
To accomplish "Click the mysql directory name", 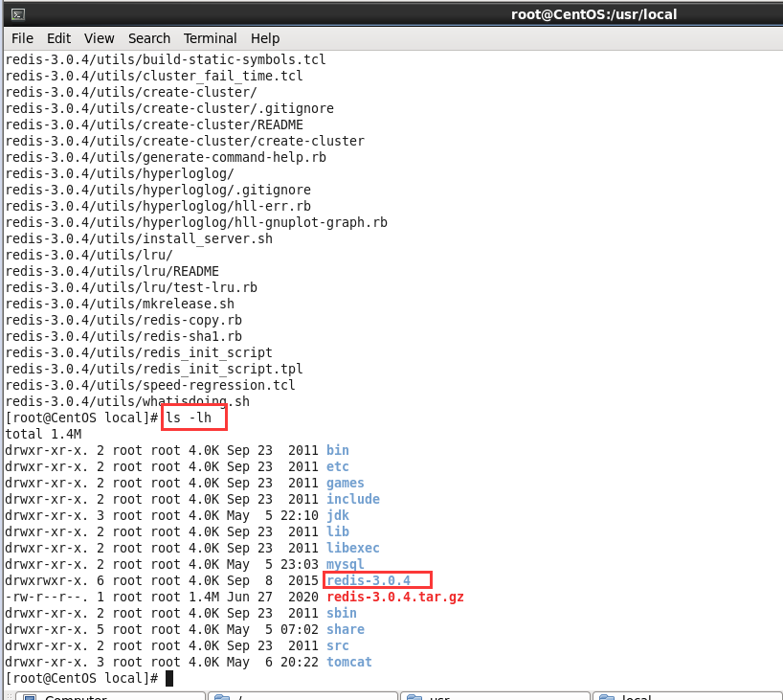I will coord(345,565).
